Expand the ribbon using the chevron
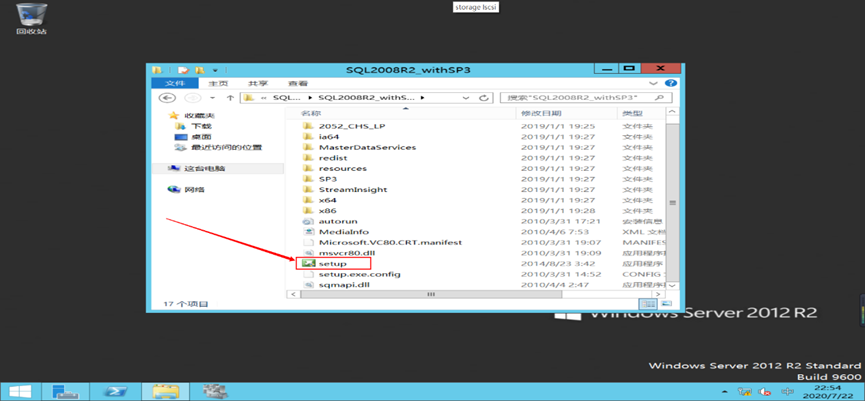This screenshot has width=865, height=401. pyautogui.click(x=654, y=83)
